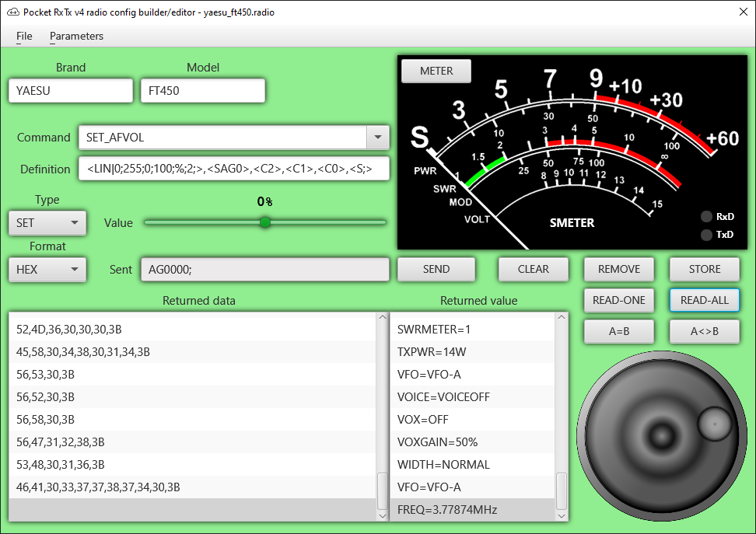Click the STORE button

(705, 269)
